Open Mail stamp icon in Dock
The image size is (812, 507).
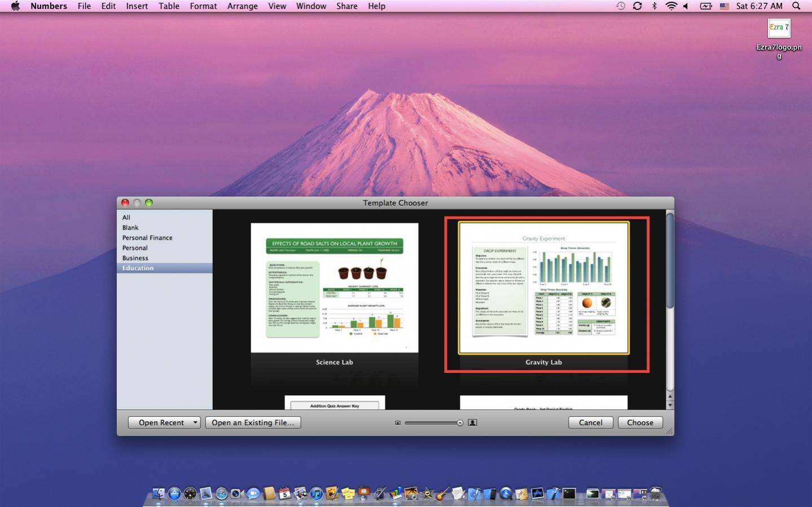point(205,494)
